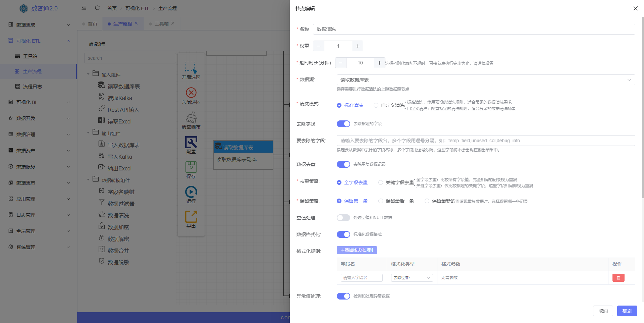Delete the format rule with red trash icon

[618, 278]
